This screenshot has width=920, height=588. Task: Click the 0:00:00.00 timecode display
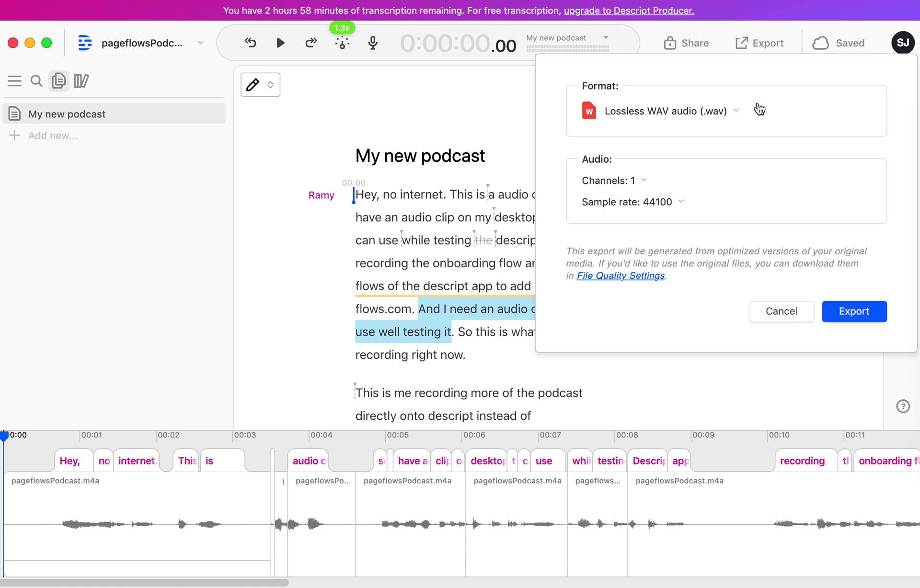458,44
